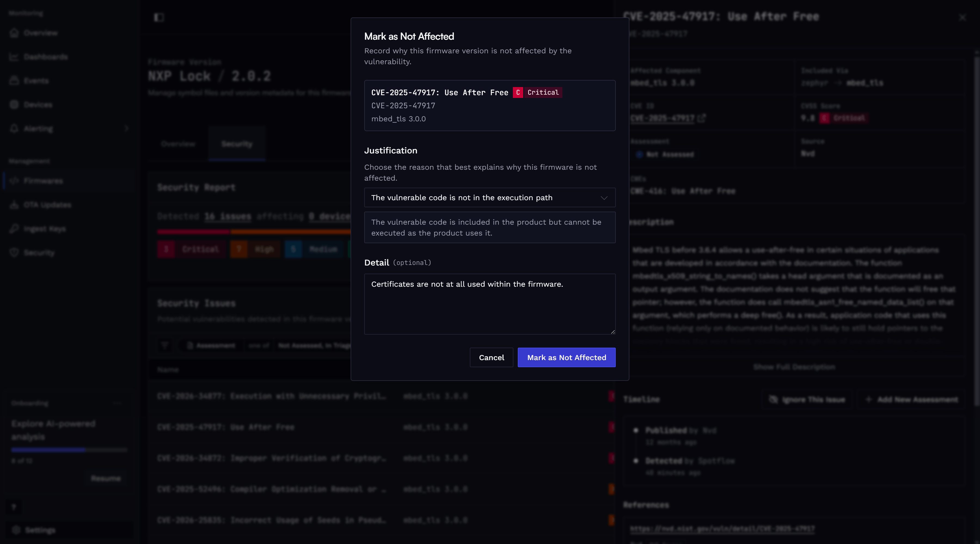Switch to the Security tab
Image resolution: width=980 pixels, height=544 pixels.
pyautogui.click(x=237, y=144)
